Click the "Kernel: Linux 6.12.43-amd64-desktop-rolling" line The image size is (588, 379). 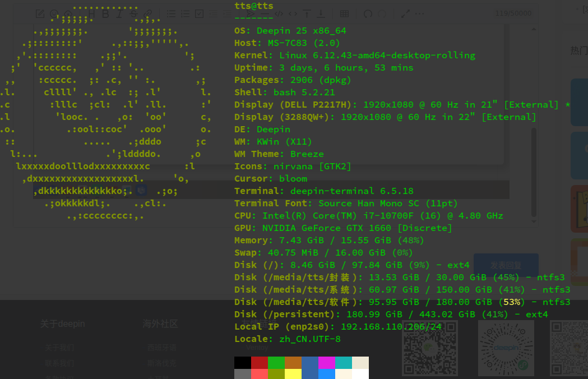(355, 56)
